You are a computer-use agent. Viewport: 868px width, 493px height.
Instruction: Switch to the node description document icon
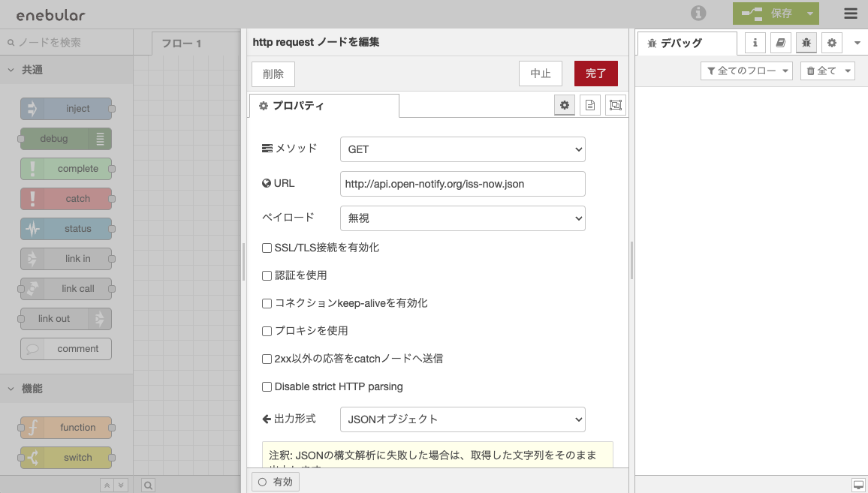click(590, 105)
